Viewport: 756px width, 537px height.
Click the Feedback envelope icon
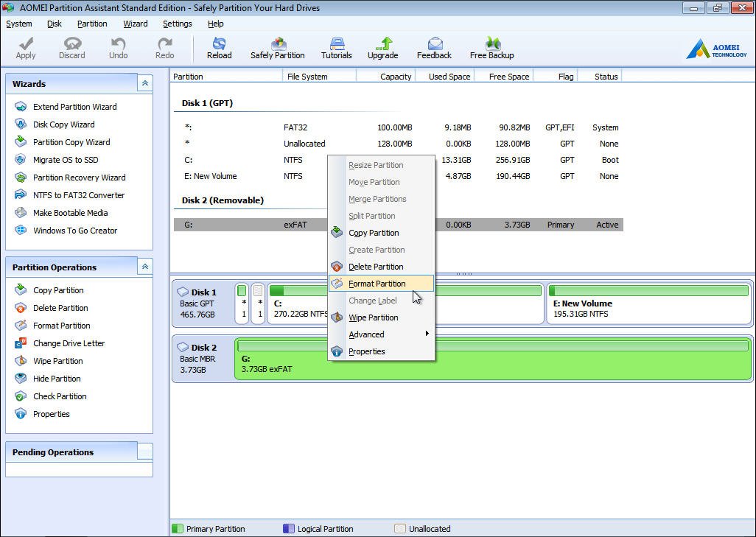coord(434,48)
